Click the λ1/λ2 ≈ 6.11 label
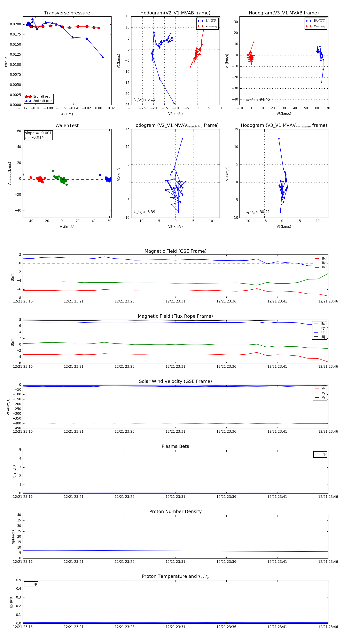The width and height of the screenshot is (351, 644). point(144,100)
